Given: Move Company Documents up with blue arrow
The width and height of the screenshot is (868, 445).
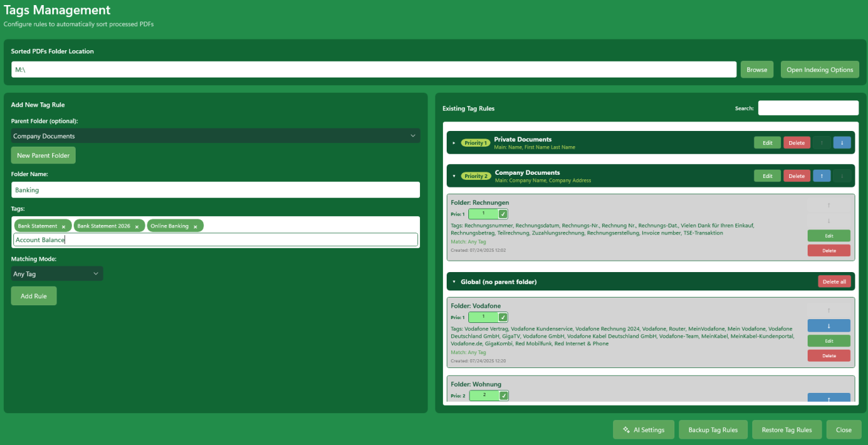Looking at the screenshot, I should point(822,176).
